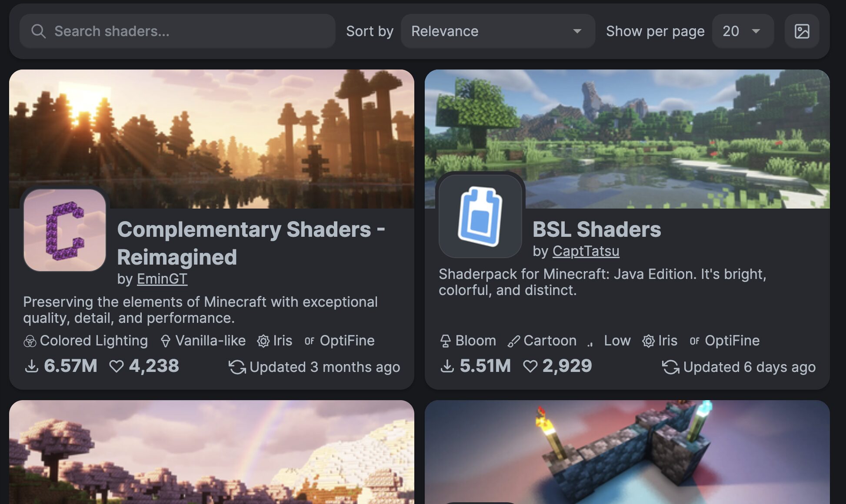
Task: Click the 5.51M download count
Action: [485, 366]
